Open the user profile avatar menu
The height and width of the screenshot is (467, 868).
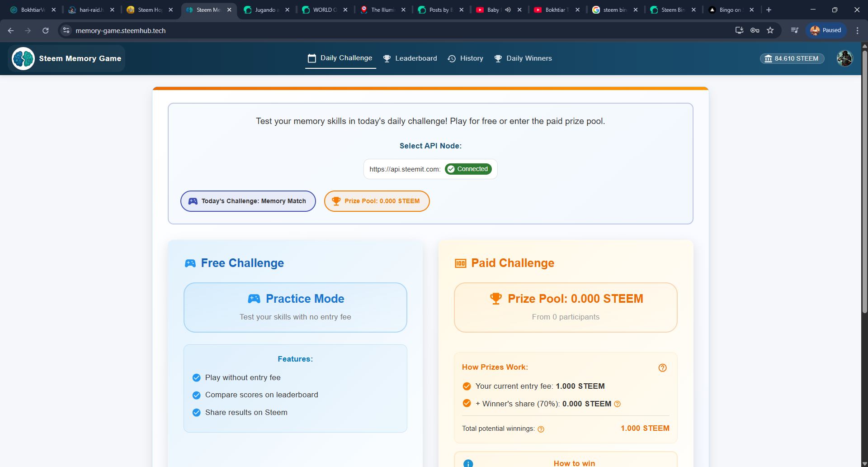844,58
